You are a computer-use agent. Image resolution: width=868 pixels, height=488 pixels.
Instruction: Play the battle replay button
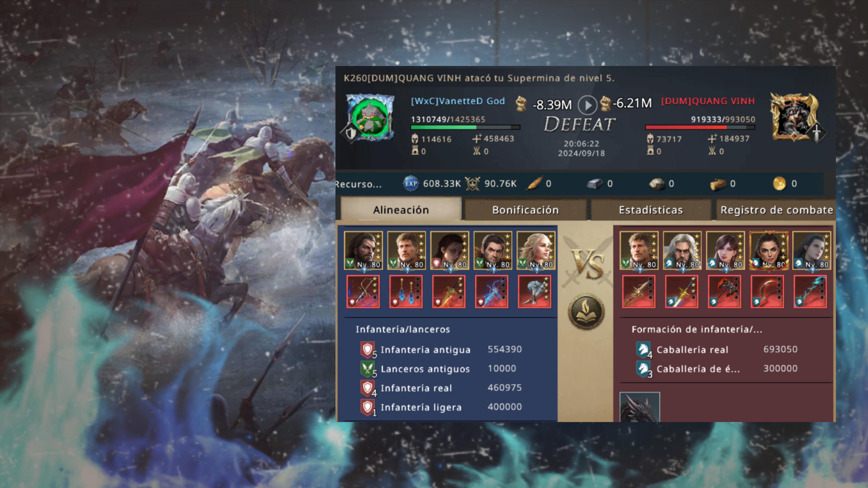click(587, 105)
